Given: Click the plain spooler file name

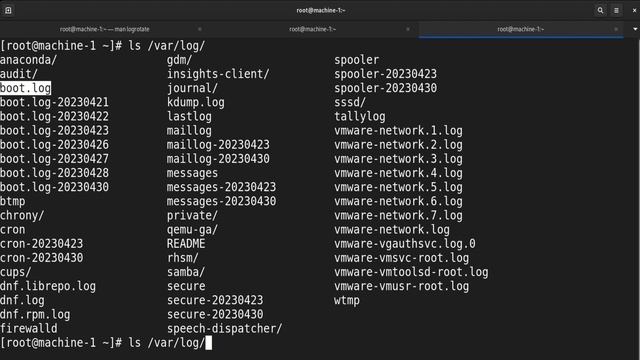Looking at the screenshot, I should tap(356, 60).
